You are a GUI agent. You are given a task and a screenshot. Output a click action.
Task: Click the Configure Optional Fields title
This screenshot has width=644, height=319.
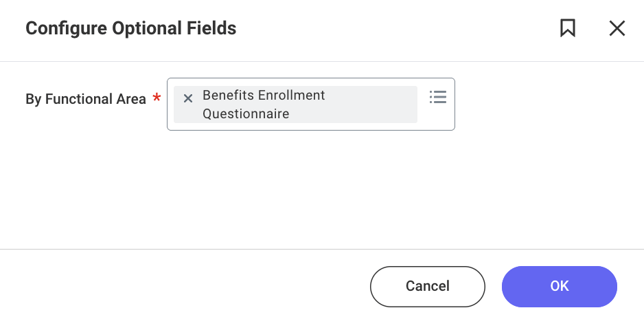point(130,28)
